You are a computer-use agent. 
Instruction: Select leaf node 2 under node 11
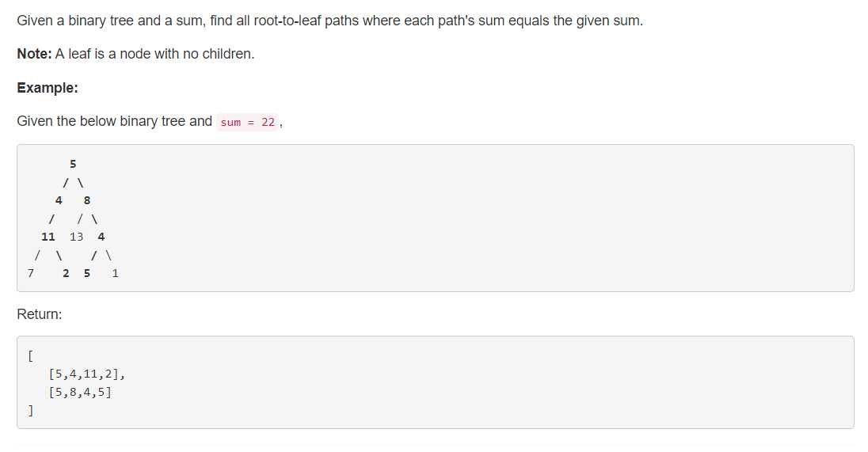[66, 273]
